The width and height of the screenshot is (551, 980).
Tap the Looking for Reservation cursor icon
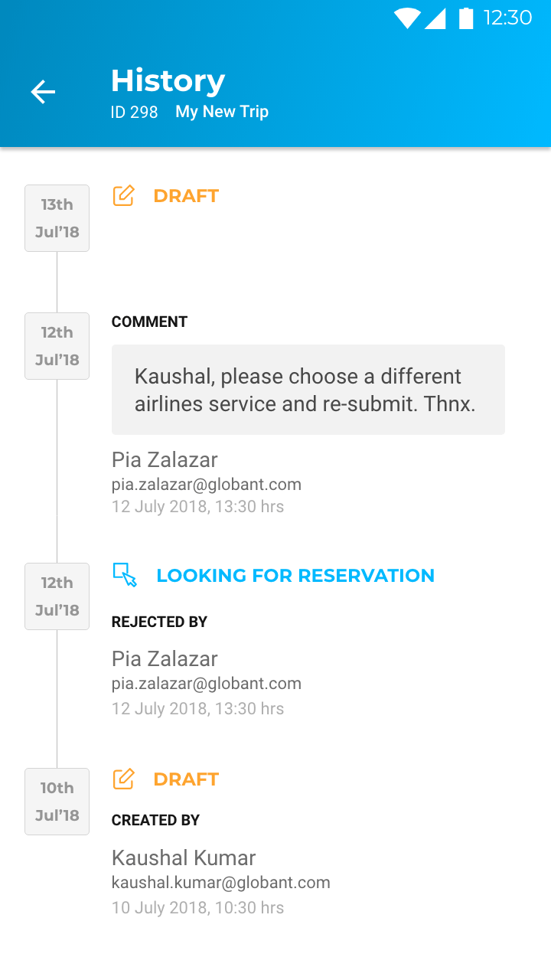125,575
